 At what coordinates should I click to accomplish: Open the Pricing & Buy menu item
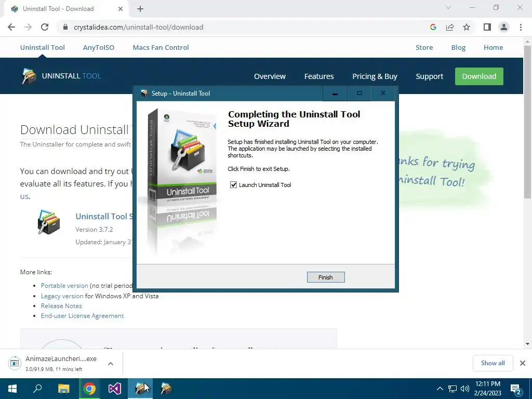[375, 76]
